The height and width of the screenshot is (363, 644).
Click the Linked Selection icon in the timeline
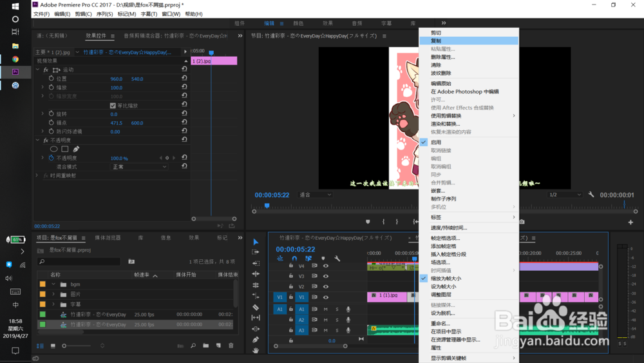pos(308,259)
